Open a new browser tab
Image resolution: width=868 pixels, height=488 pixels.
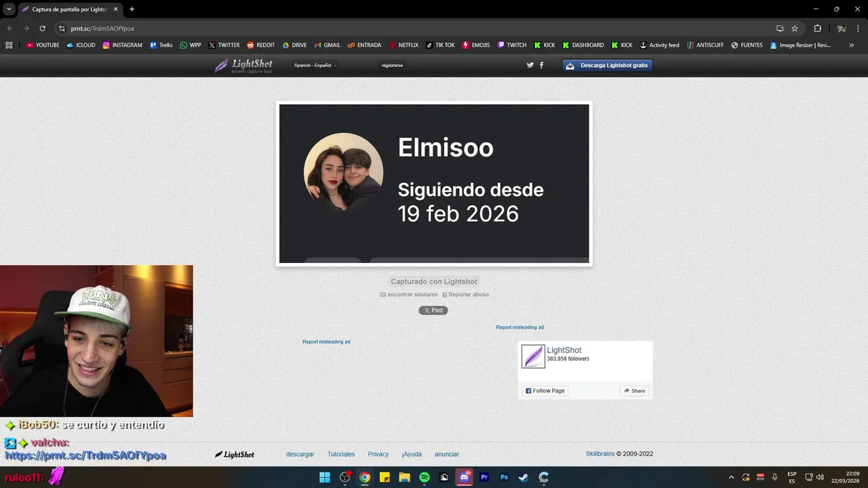coord(132,9)
